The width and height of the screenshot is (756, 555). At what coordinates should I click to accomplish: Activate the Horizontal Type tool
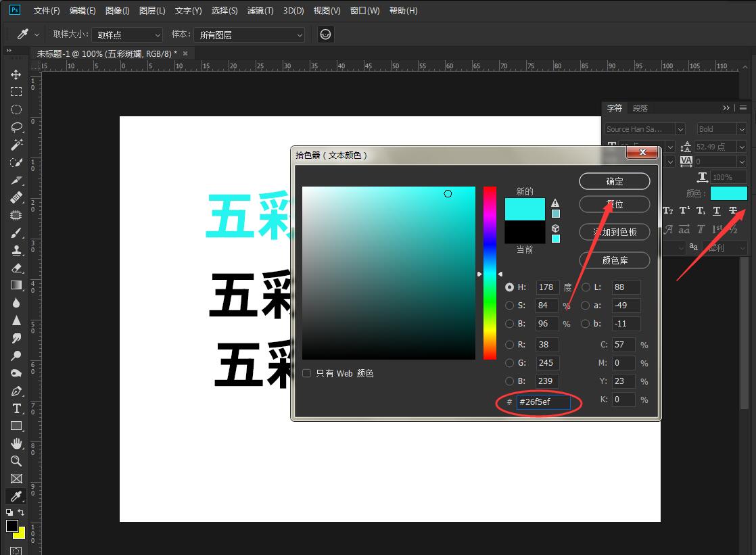tap(16, 409)
